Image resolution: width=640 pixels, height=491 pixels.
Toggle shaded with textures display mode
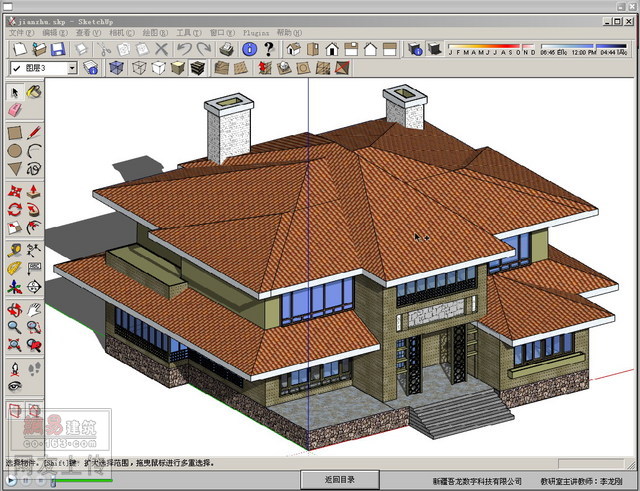tap(198, 68)
